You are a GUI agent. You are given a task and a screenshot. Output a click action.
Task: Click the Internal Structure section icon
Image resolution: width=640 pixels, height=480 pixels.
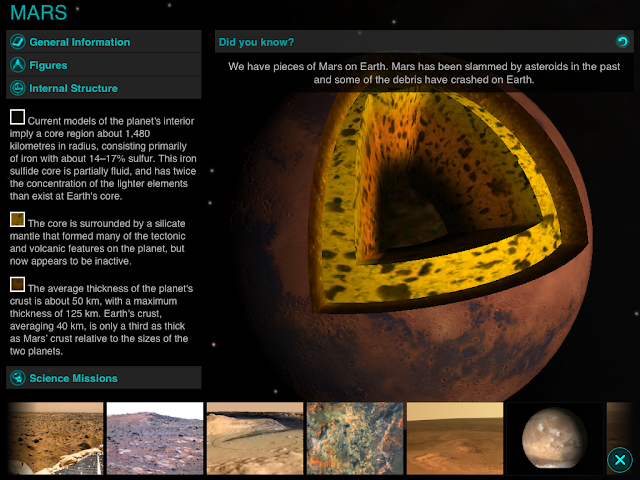tap(18, 88)
